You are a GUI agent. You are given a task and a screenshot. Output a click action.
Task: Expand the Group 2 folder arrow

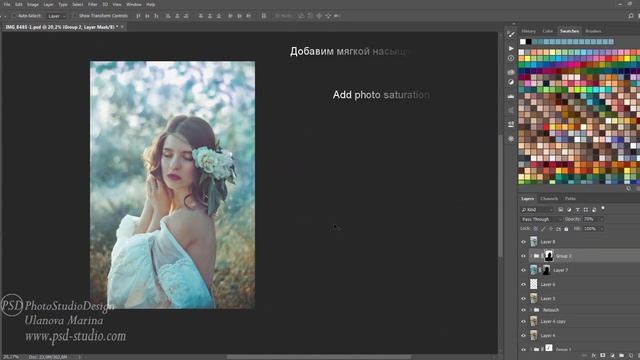point(531,256)
